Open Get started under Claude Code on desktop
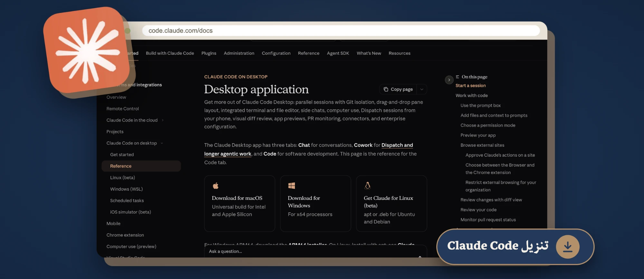 122,154
